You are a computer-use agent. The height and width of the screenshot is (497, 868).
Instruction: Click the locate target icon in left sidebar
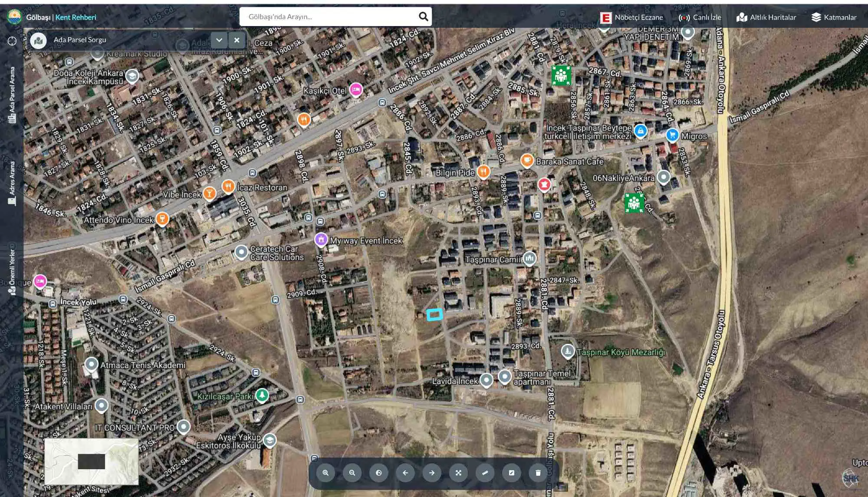click(12, 41)
